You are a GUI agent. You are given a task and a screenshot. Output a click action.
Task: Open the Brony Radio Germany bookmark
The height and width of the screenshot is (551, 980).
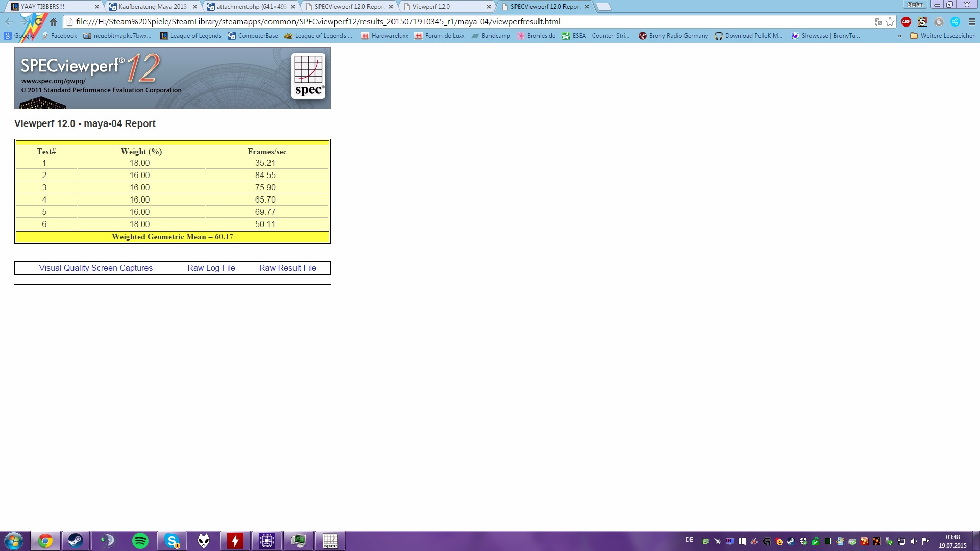pos(673,36)
